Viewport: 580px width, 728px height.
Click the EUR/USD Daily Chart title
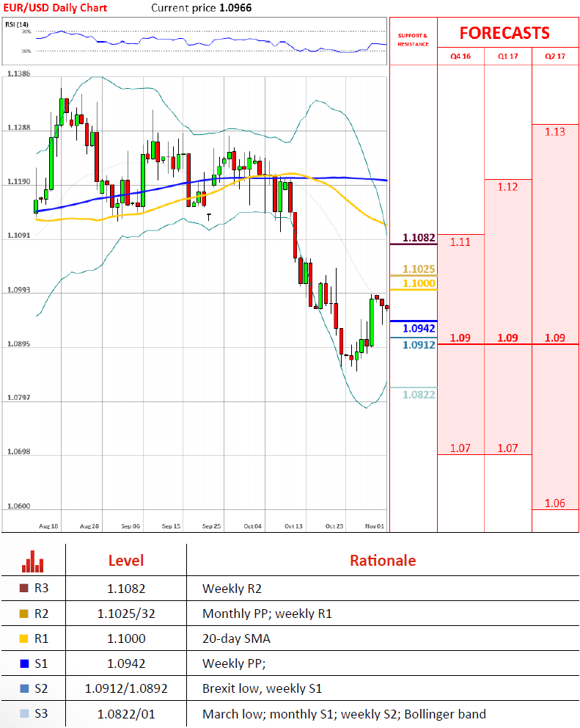coord(55,8)
